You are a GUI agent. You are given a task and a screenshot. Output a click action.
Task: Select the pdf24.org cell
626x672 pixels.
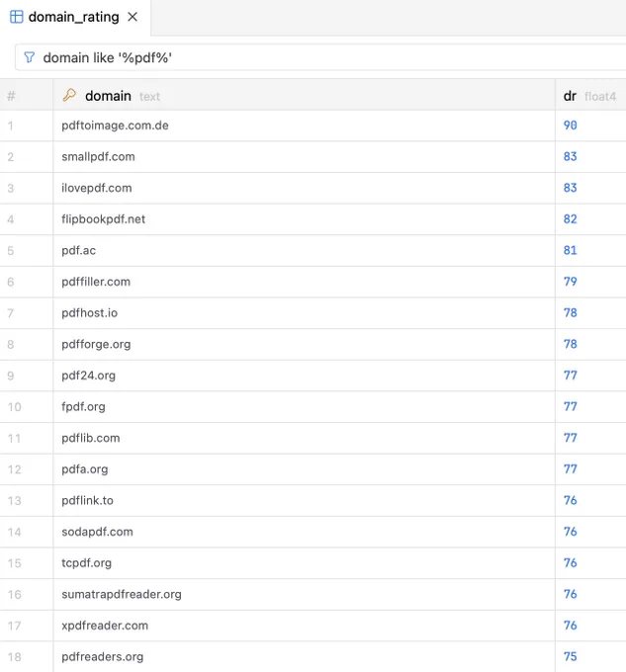304,376
